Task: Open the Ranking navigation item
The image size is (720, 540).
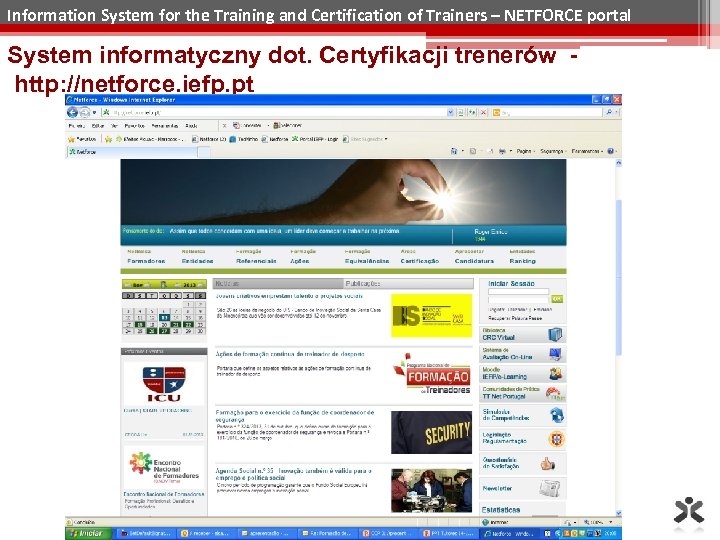Action: point(523,261)
